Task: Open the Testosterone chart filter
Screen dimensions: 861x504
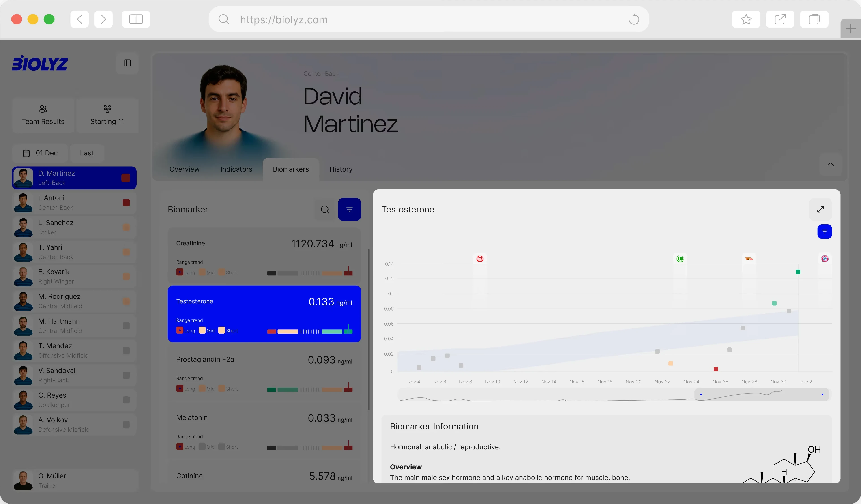Action: pyautogui.click(x=824, y=232)
